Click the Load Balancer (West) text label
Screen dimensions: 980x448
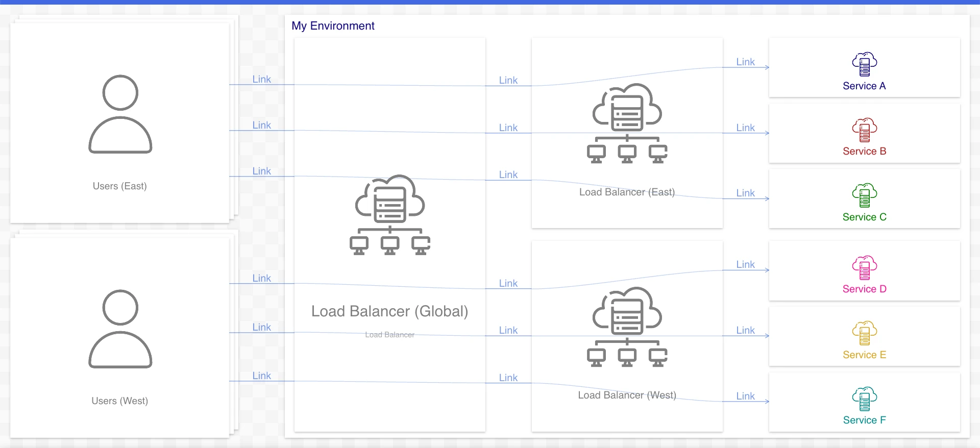627,395
